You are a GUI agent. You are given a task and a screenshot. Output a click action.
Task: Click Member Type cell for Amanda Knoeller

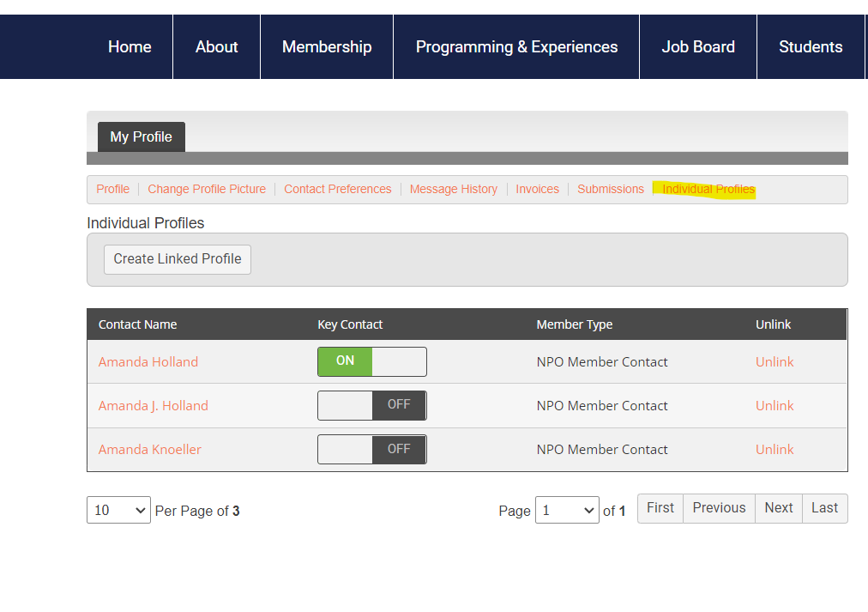click(x=602, y=449)
